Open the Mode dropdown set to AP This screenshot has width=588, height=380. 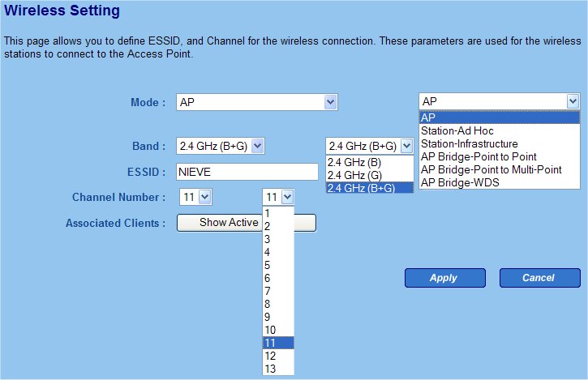coord(256,102)
